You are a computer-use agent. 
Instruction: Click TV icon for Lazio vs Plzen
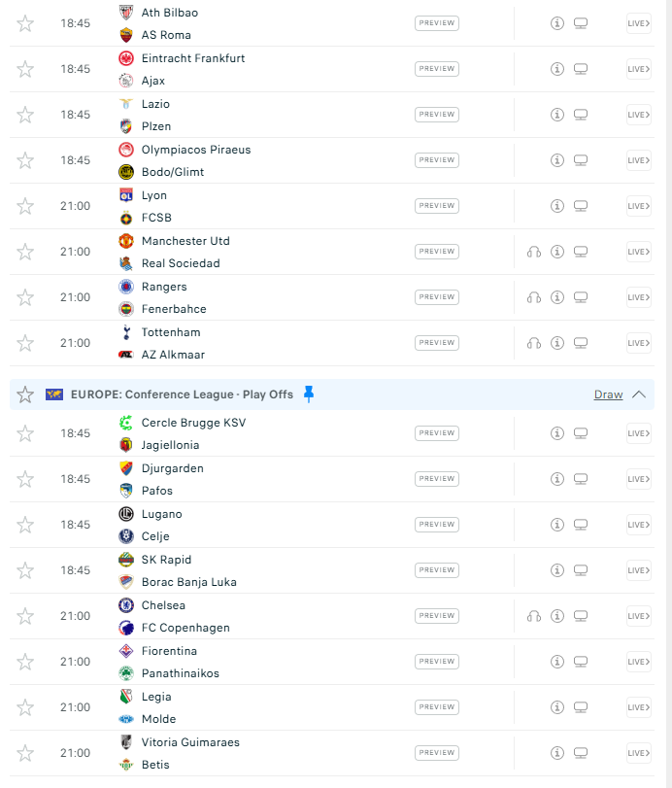(x=581, y=115)
